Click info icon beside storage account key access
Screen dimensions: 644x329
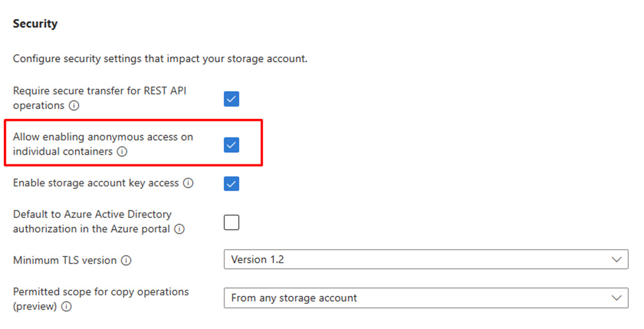coord(188,183)
